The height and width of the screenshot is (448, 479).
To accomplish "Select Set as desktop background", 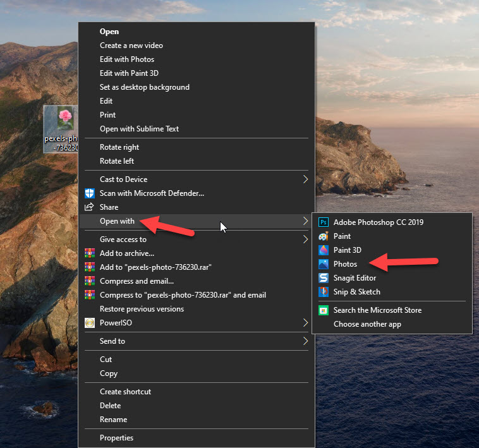I will (x=144, y=87).
